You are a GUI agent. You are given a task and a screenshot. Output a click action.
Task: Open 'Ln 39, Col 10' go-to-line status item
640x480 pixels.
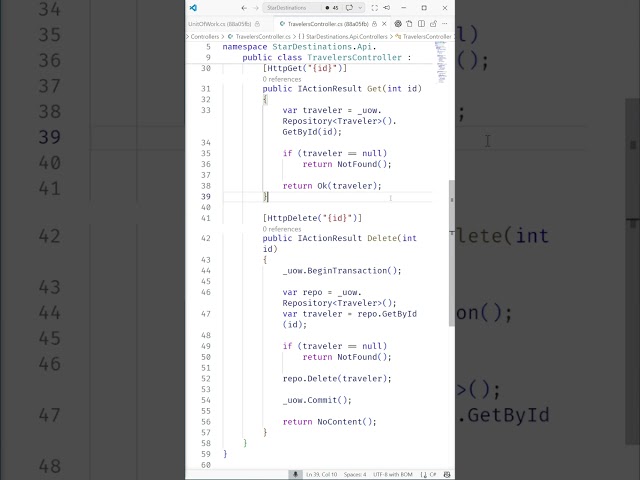(x=321, y=474)
